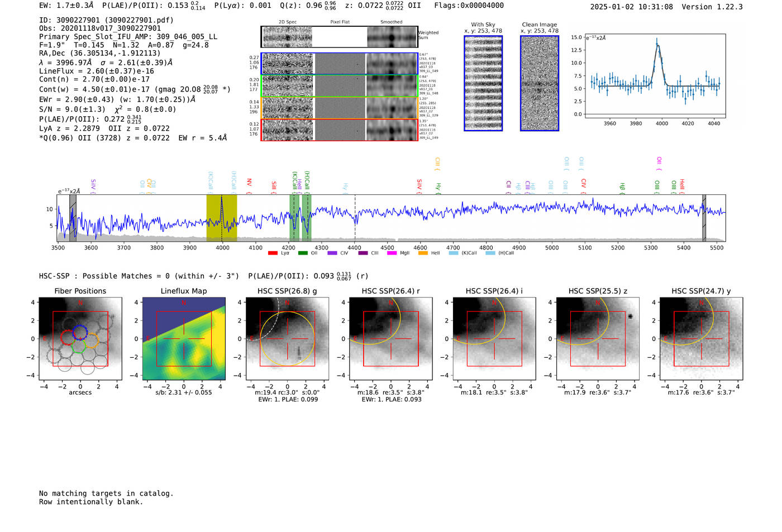Select the HeII orange legend swatch

[x=423, y=253]
